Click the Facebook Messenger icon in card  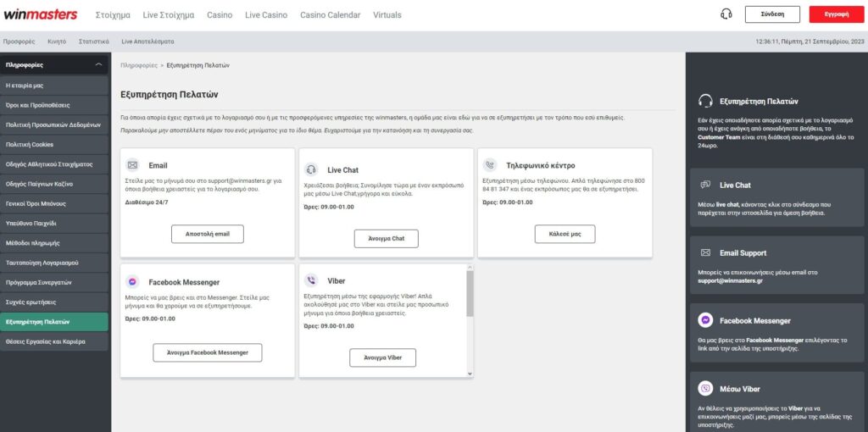tap(132, 281)
